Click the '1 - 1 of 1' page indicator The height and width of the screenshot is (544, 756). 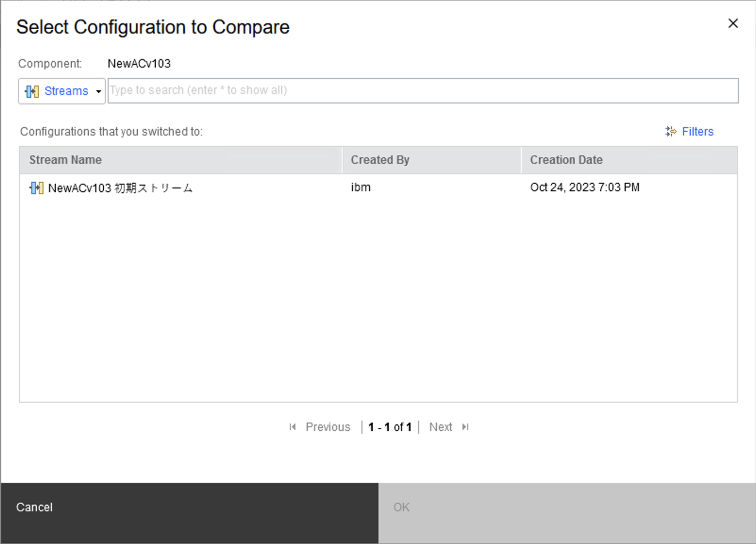point(390,427)
